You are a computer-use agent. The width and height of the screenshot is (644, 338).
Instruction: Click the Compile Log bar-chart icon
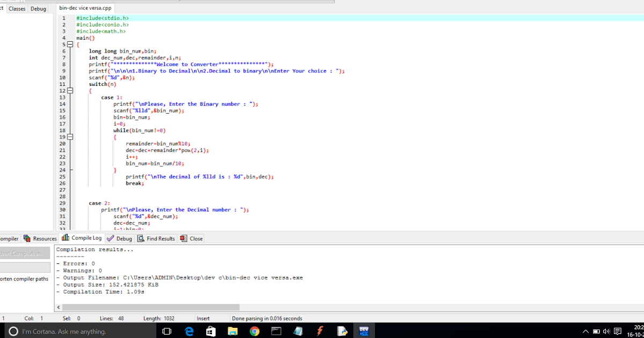point(64,238)
